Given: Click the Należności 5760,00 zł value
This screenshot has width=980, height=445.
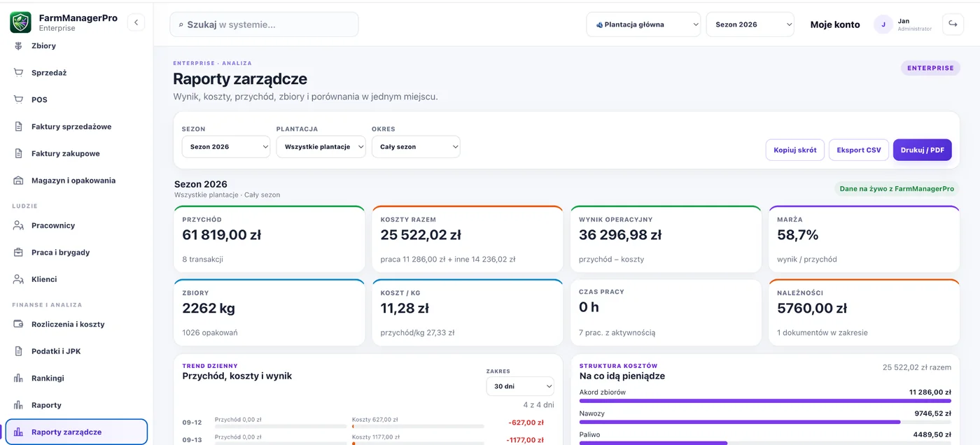Looking at the screenshot, I should coord(812,308).
